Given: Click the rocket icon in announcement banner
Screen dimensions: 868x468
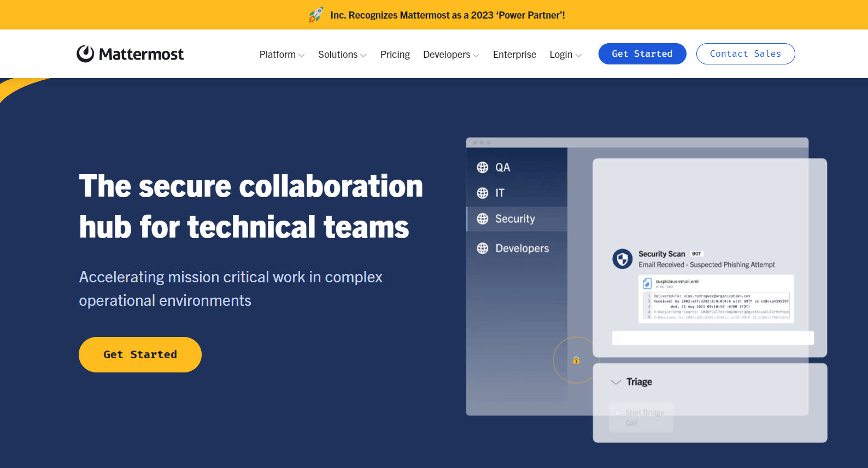Looking at the screenshot, I should click(x=316, y=15).
